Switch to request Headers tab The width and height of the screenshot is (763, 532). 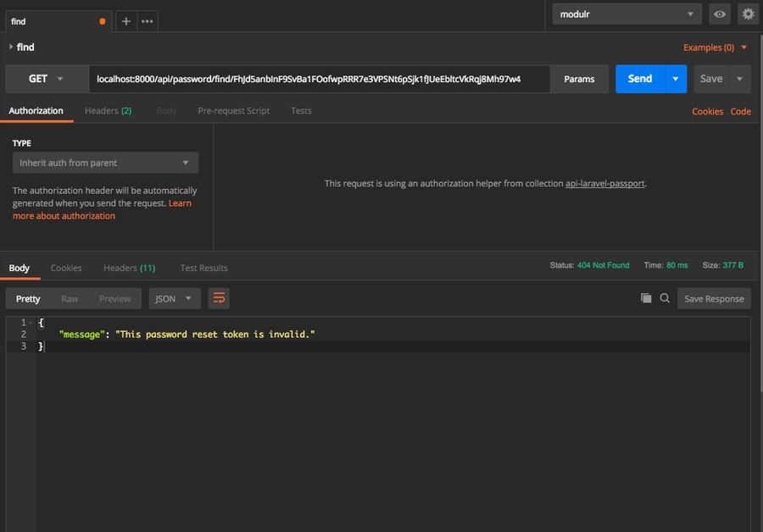pos(108,111)
